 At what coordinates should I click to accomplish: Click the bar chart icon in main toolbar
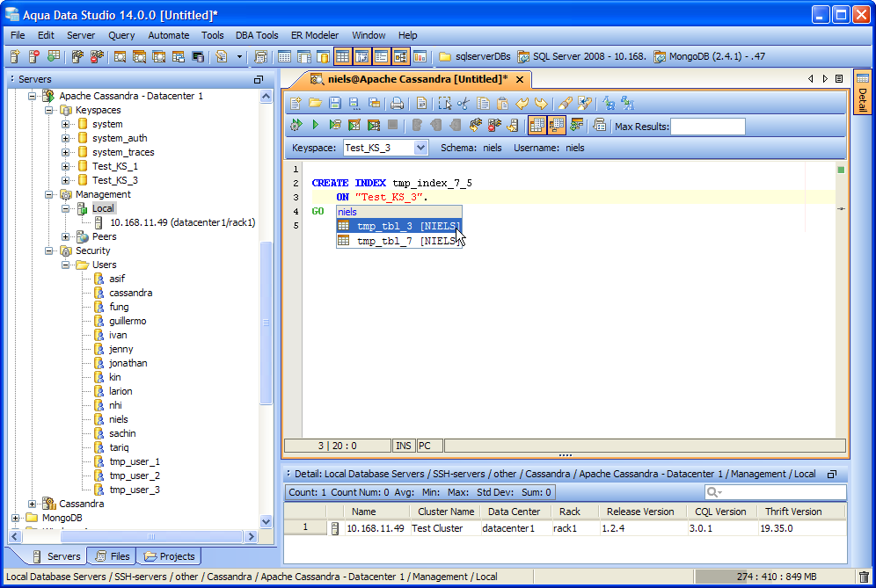pyautogui.click(x=420, y=56)
